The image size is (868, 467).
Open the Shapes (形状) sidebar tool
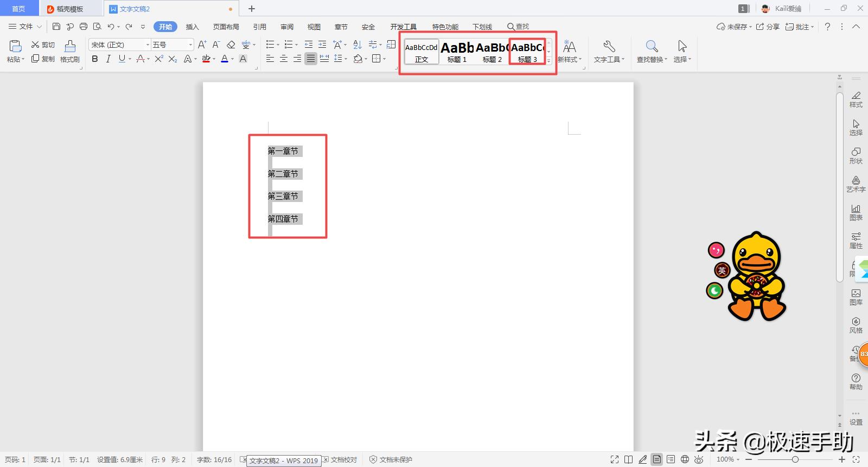(856, 156)
